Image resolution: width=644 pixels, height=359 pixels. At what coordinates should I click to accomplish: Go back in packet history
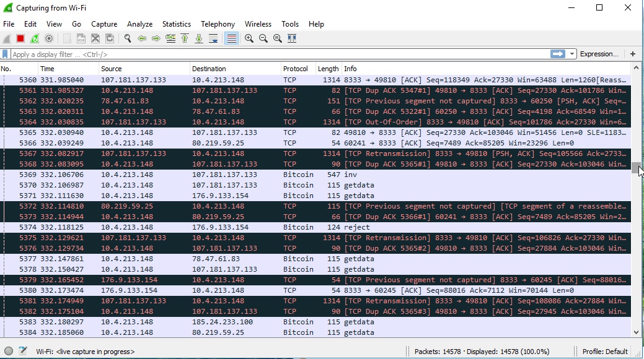pos(142,38)
